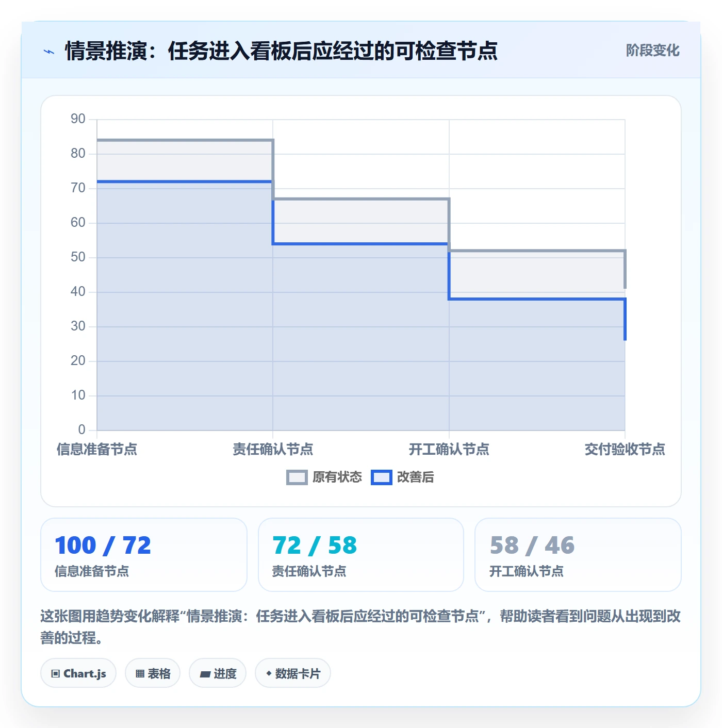This screenshot has height=728, width=722.
Task: Click the x-axis label 开工确认节点 under the chart
Action: click(449, 449)
